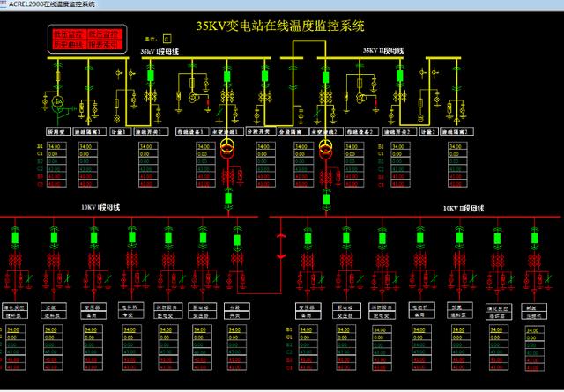Image resolution: width=564 pixels, height=392 pixels.
Task: Click the green breaker above 进线开关1
Action: coord(151,76)
